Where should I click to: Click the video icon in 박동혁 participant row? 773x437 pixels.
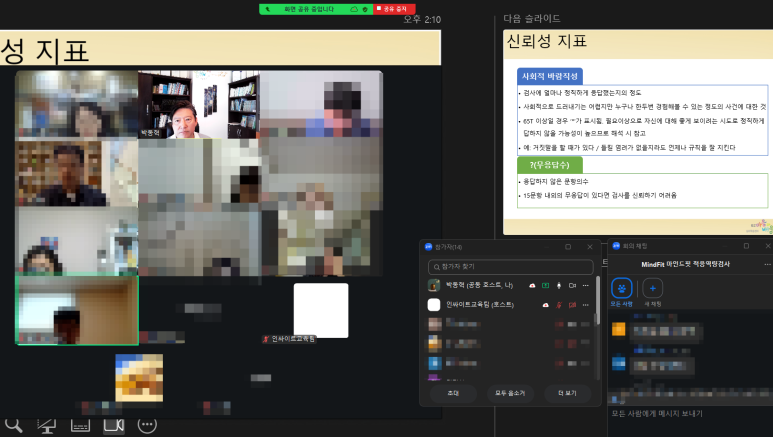[x=572, y=286]
